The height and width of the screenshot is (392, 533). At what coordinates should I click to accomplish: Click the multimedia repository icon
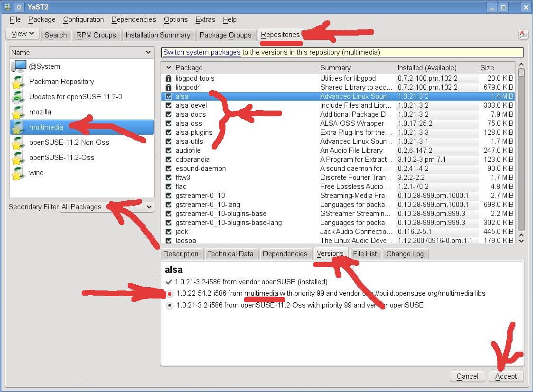click(x=18, y=127)
